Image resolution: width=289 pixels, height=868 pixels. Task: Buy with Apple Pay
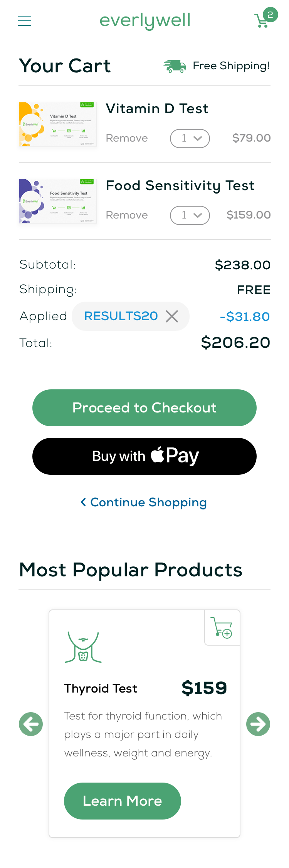point(144,456)
